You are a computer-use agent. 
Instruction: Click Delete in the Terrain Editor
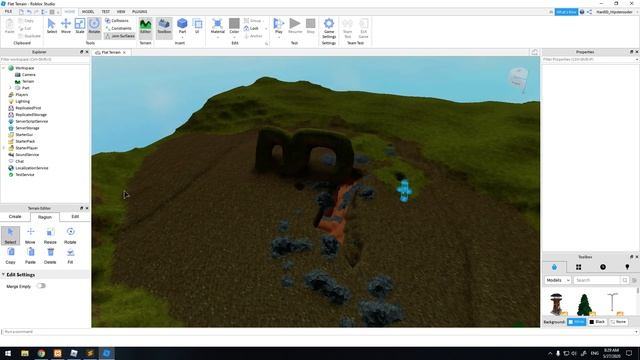coord(50,256)
